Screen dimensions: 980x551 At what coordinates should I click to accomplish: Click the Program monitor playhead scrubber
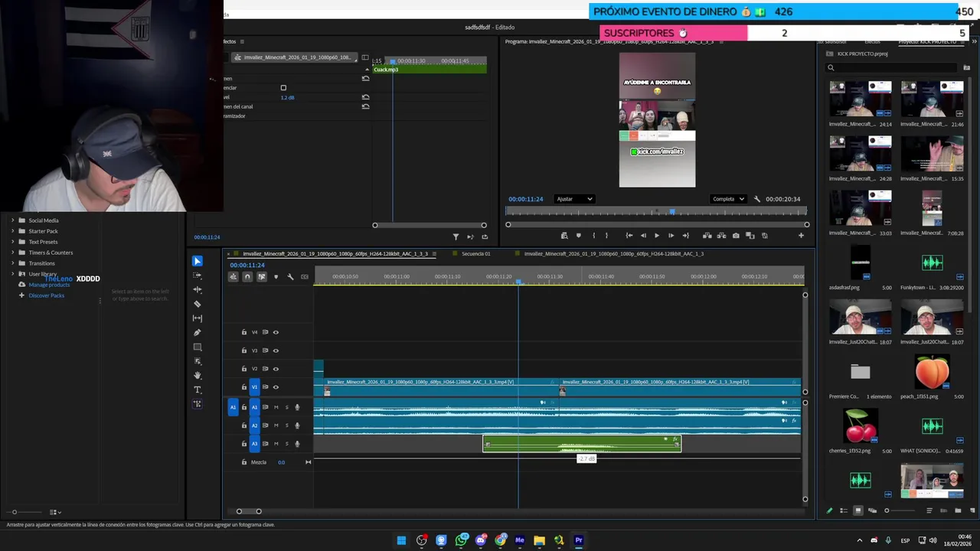672,212
